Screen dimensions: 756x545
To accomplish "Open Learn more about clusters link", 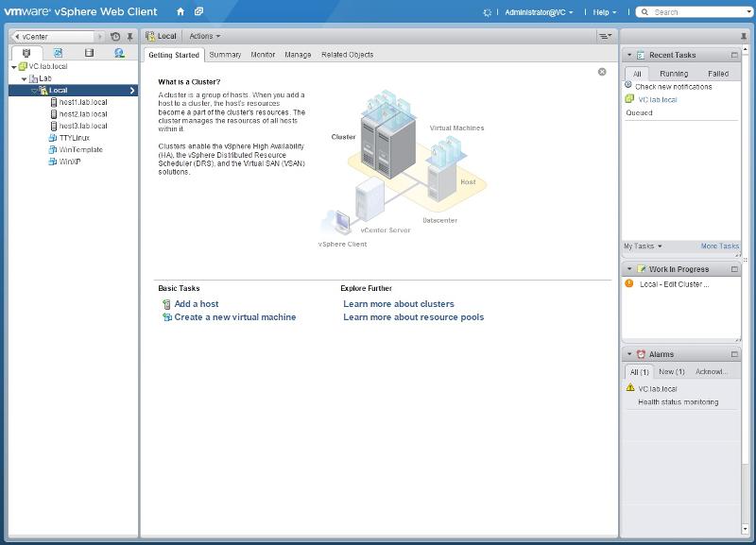I will (x=399, y=304).
